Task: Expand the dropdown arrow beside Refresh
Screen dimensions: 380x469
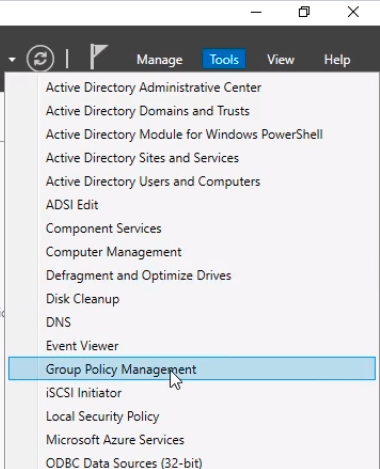Action: (x=12, y=60)
